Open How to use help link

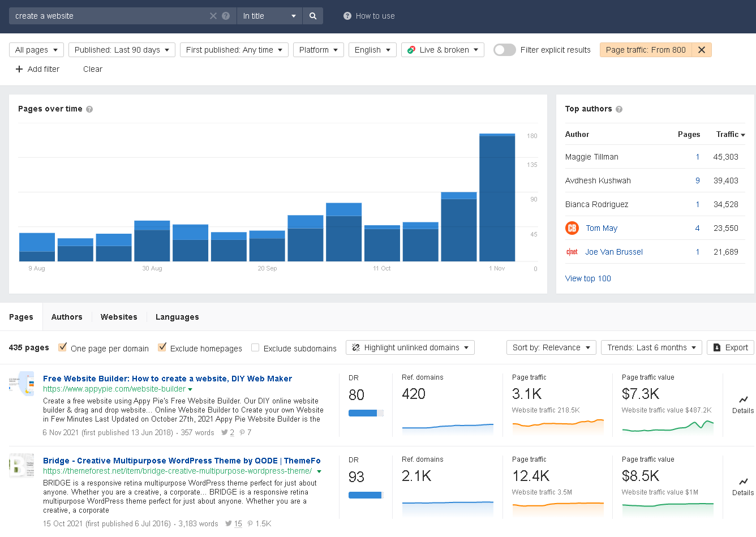[369, 16]
